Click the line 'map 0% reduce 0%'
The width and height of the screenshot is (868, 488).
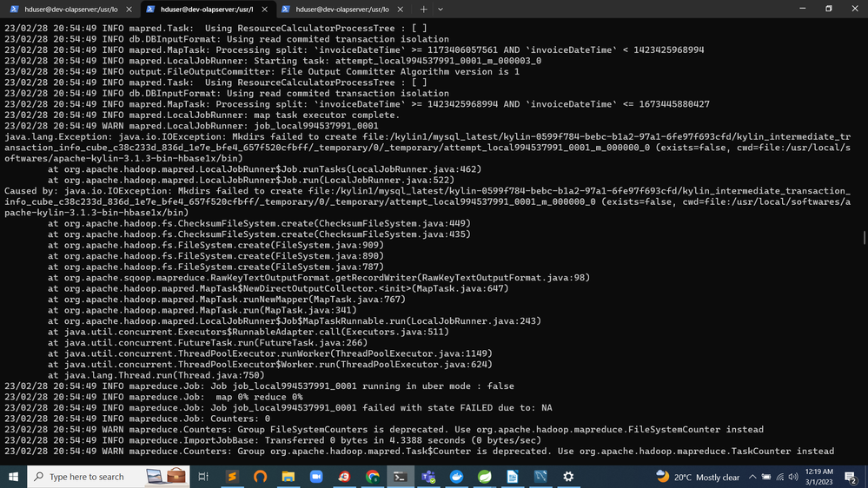153,397
